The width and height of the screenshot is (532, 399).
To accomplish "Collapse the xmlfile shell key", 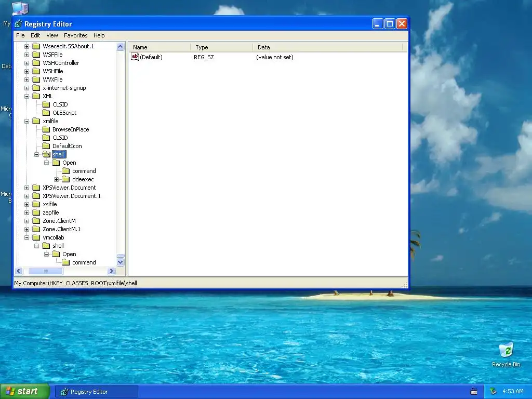I will tap(37, 154).
